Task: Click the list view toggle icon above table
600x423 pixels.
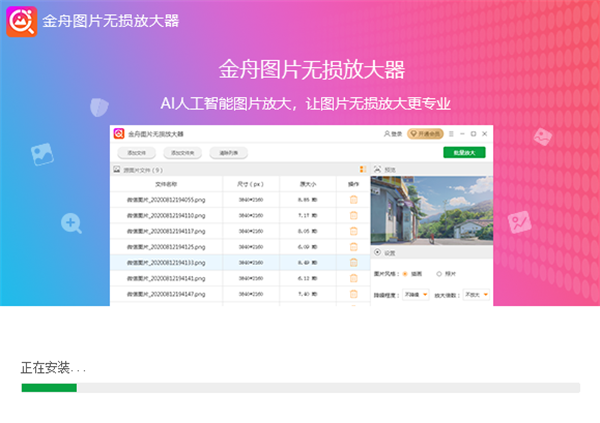Action: (x=362, y=169)
